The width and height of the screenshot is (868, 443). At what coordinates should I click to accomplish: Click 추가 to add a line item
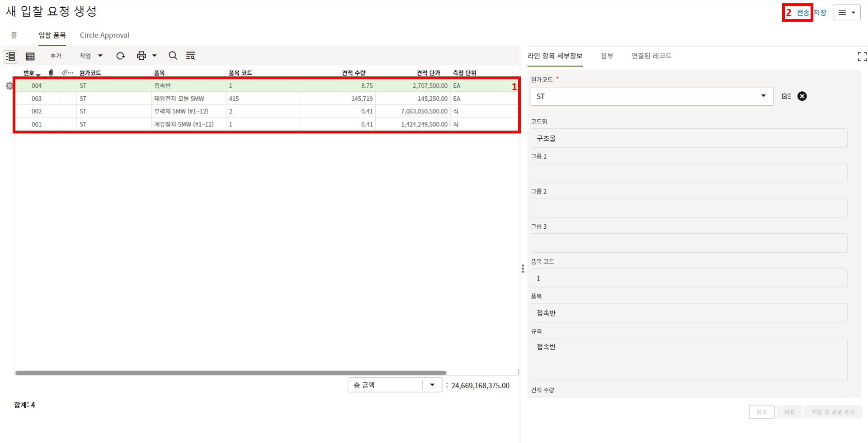click(x=56, y=56)
